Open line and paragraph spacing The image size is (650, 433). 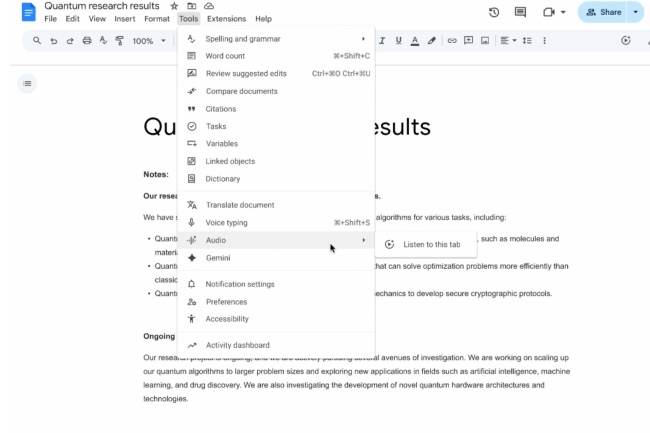(527, 41)
